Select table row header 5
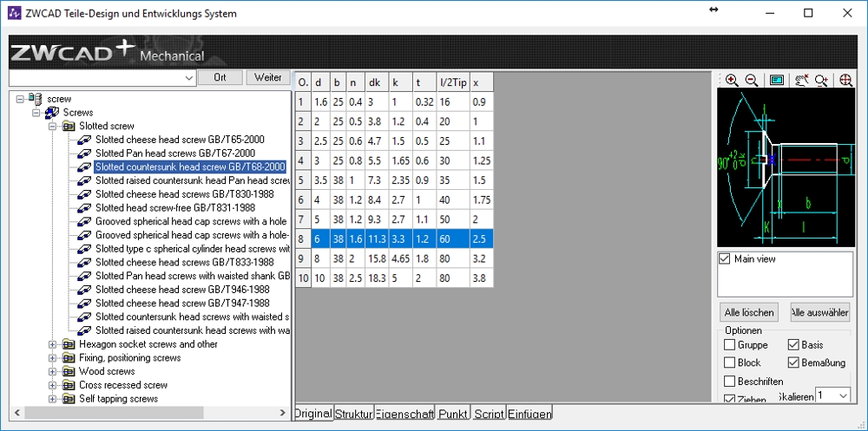This screenshot has width=868, height=431. coord(303,181)
